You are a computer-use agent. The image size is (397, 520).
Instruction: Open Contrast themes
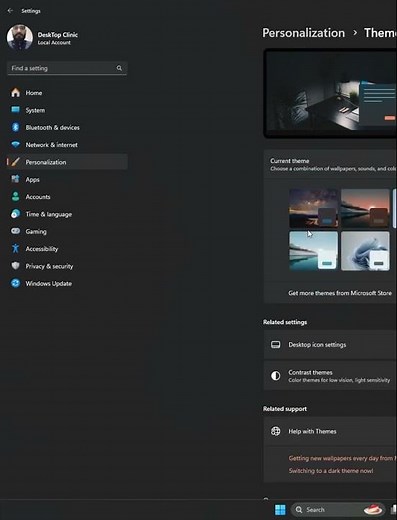click(330, 376)
